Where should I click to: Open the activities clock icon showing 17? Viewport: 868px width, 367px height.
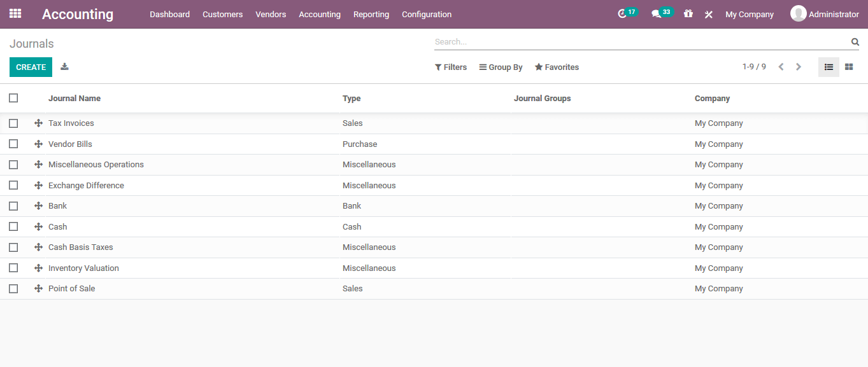click(x=625, y=12)
